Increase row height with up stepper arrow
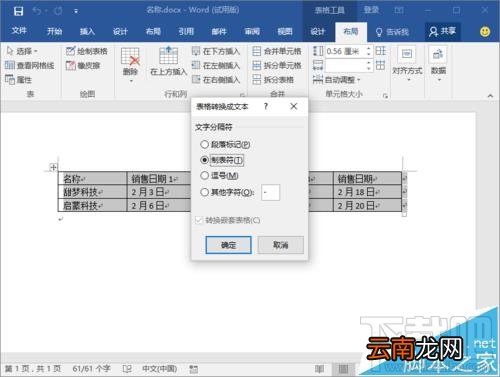The image size is (500, 377). pyautogui.click(x=368, y=49)
